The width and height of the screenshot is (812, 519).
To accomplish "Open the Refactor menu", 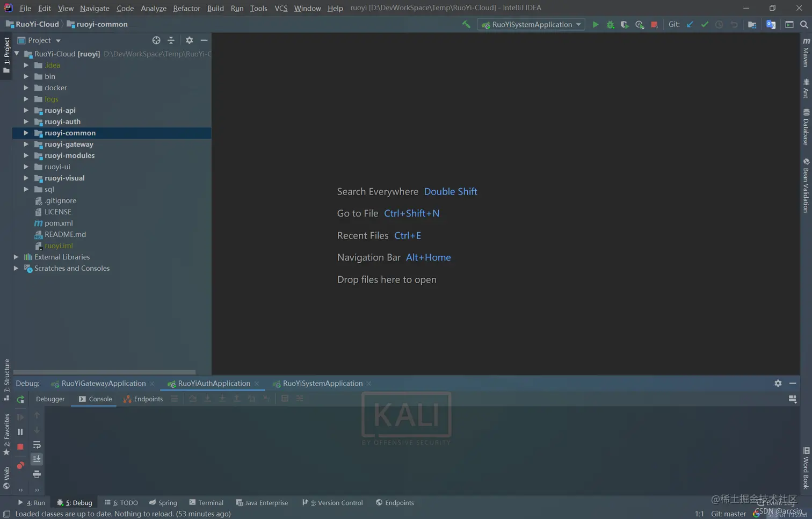I will pyautogui.click(x=186, y=8).
